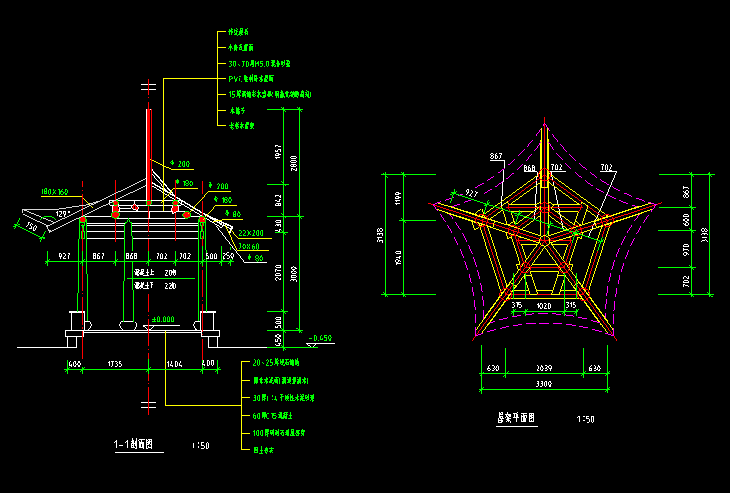
Task: Select the 1-1剖面图 drawing title
Action: [133, 445]
